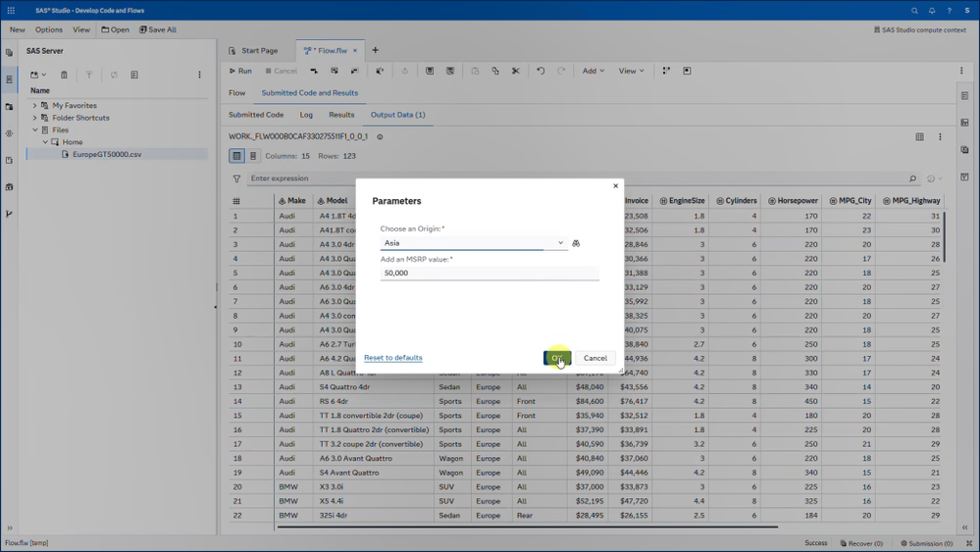
Task: Click the MPG_Highway column header
Action: coord(911,201)
